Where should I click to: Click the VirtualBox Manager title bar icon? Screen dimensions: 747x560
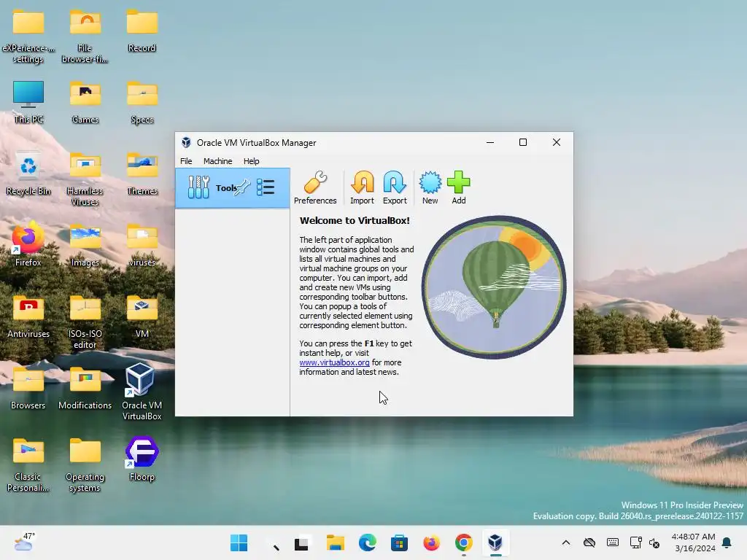click(x=186, y=142)
